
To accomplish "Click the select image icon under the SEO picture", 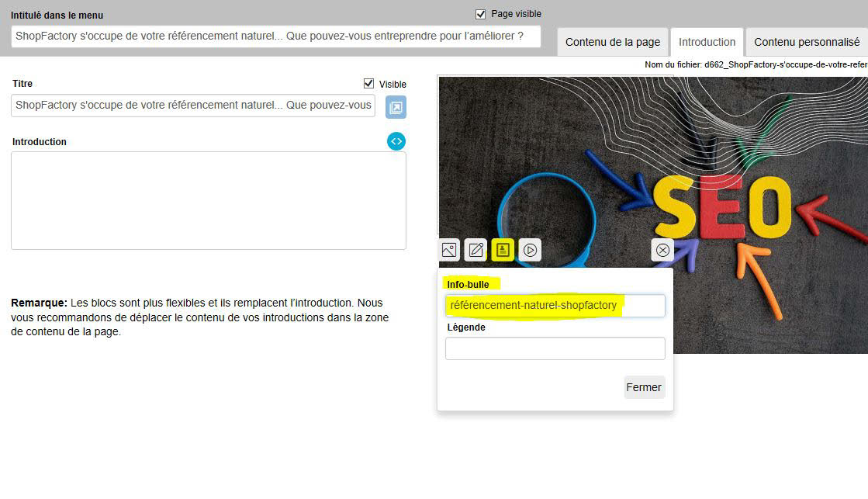I will click(x=449, y=250).
